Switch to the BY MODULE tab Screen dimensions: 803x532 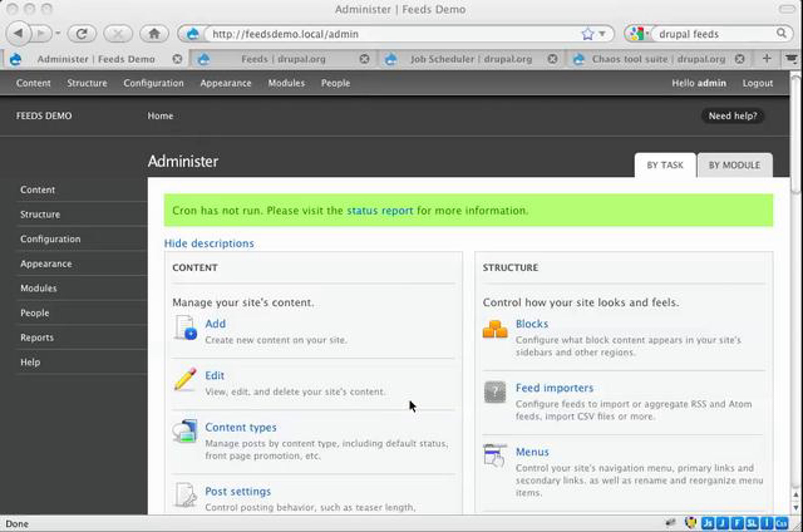(x=734, y=165)
